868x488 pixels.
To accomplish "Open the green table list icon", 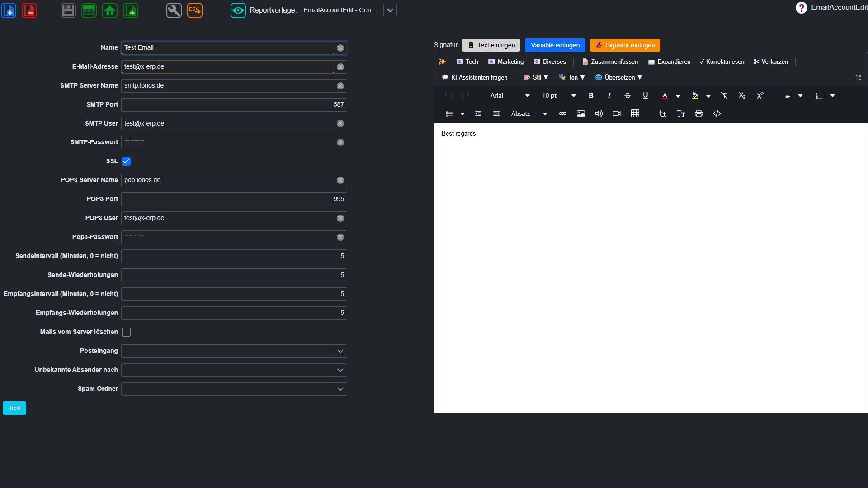I will pos(89,10).
